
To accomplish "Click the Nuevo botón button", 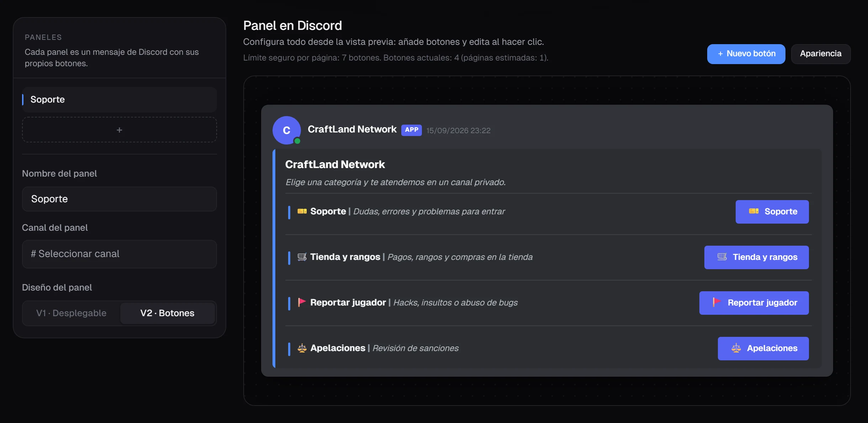I will 746,54.
